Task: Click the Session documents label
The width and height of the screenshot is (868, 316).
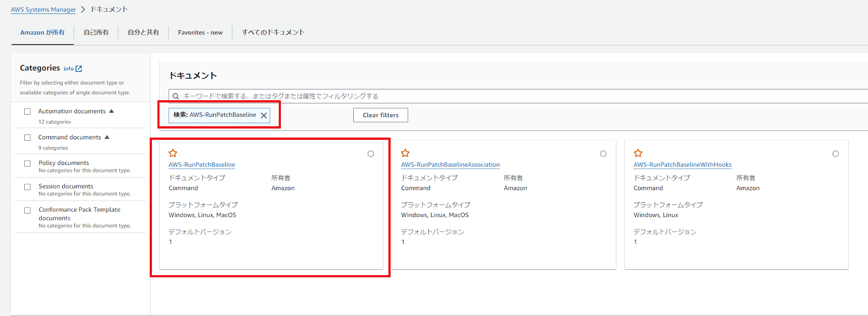Action: tap(66, 186)
